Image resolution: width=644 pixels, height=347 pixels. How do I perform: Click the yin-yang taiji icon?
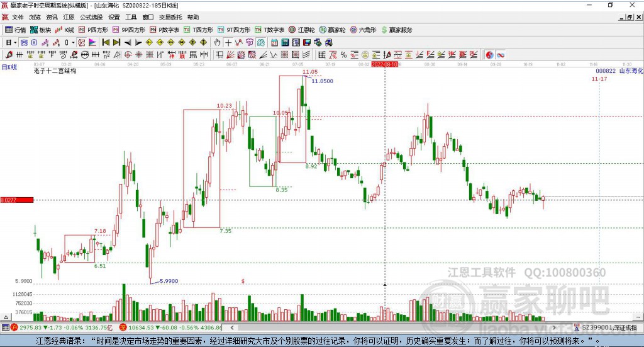pos(489,55)
